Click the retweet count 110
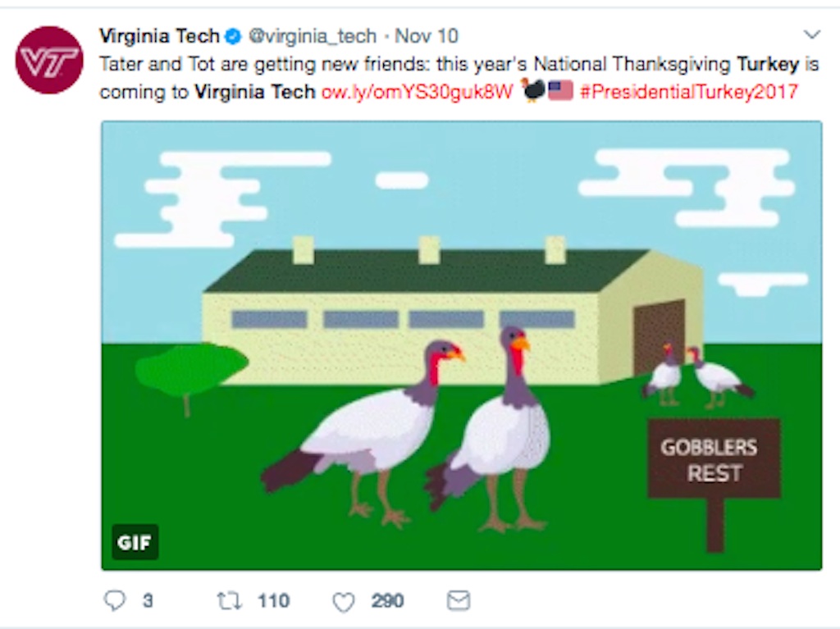This screenshot has height=629, width=840. click(x=273, y=601)
